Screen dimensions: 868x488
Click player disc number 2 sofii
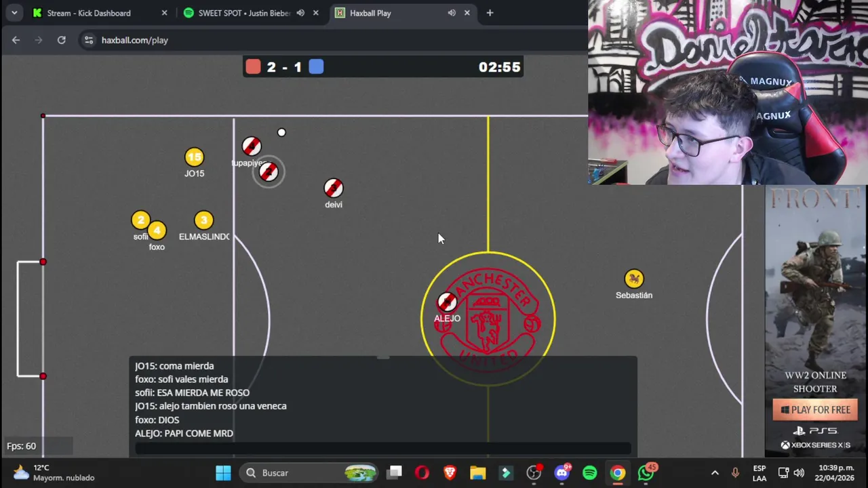[140, 220]
